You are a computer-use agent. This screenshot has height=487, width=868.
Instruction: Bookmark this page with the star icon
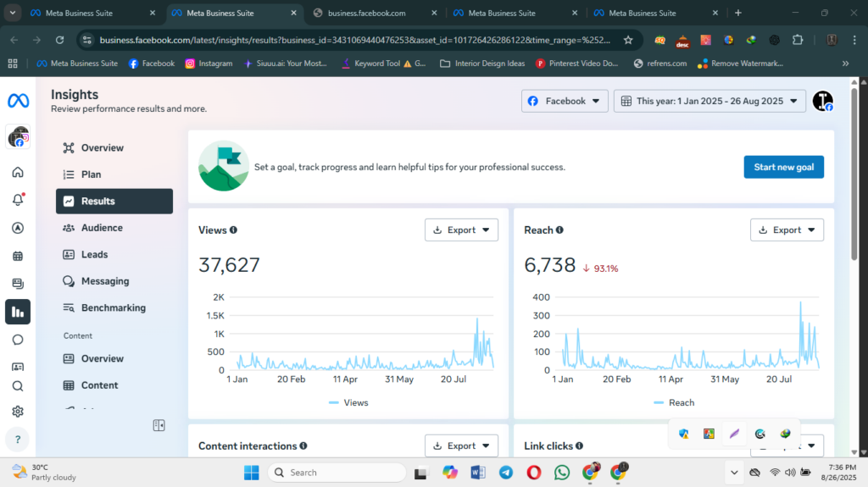[628, 40]
